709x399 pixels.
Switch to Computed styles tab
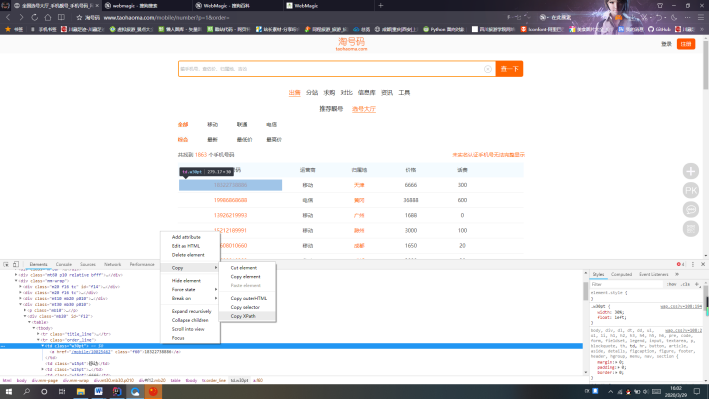(621, 274)
